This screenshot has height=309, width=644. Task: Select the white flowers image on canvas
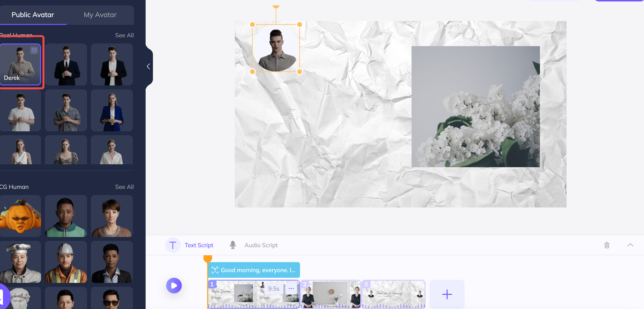[x=475, y=107]
